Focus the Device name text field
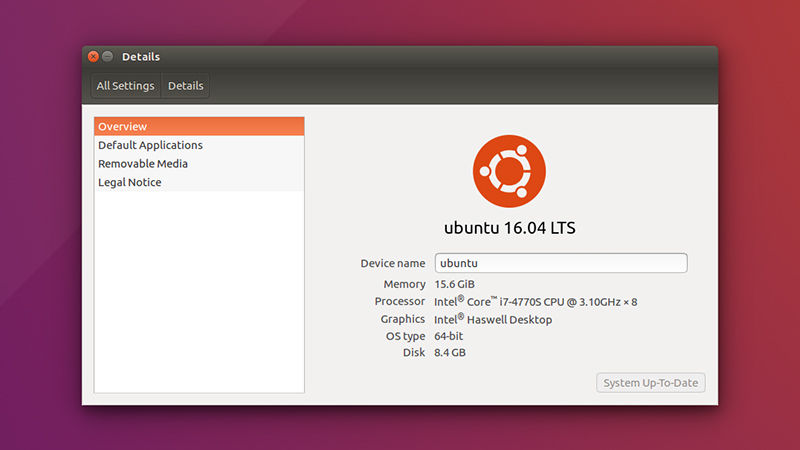 (560, 263)
